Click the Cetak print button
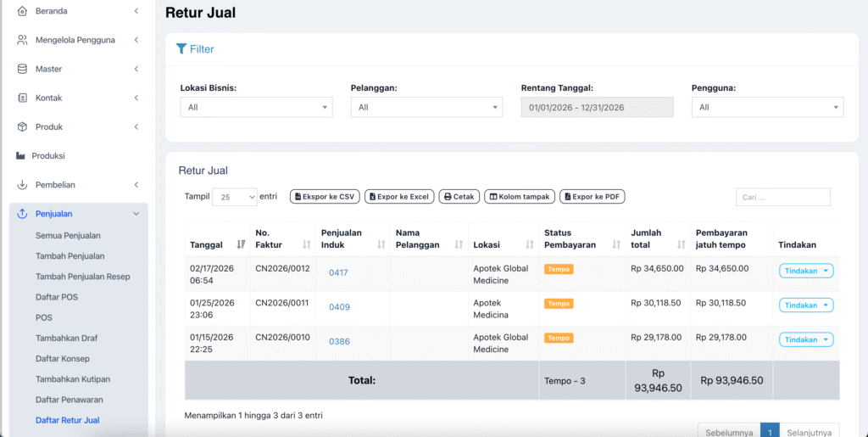Viewport: 868px width, 437px height. (x=459, y=197)
